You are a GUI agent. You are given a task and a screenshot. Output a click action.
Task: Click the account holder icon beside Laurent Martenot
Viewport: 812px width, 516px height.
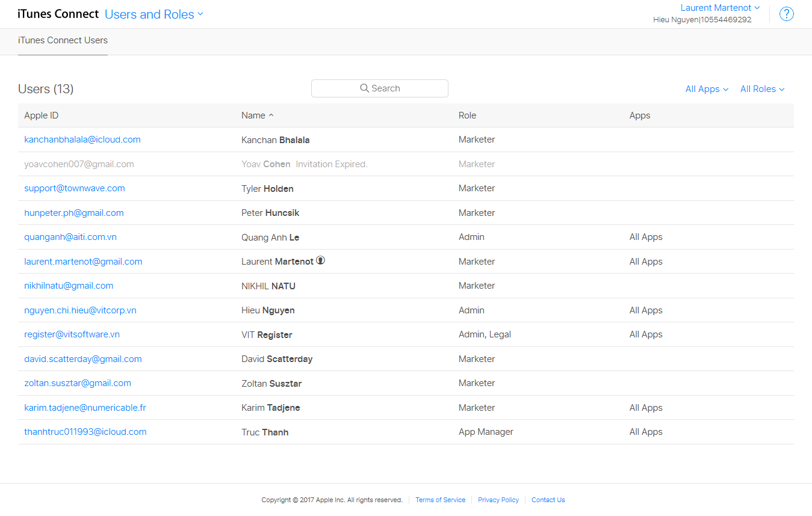(x=321, y=261)
